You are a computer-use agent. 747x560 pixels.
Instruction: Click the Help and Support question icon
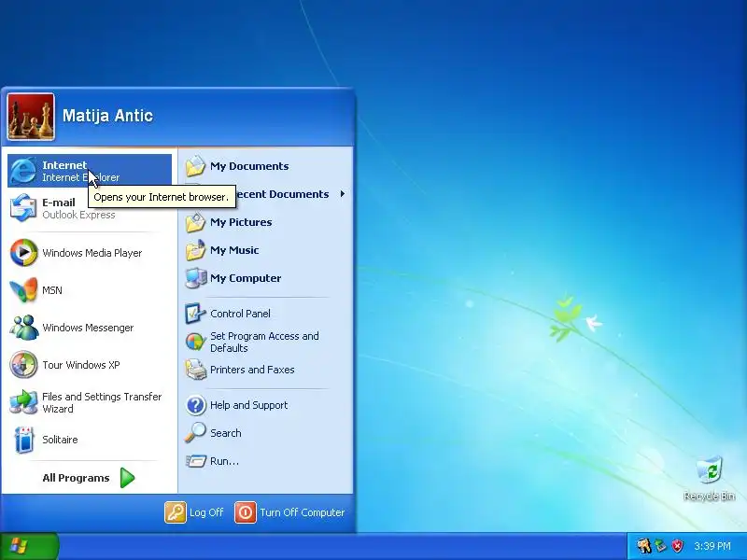195,405
